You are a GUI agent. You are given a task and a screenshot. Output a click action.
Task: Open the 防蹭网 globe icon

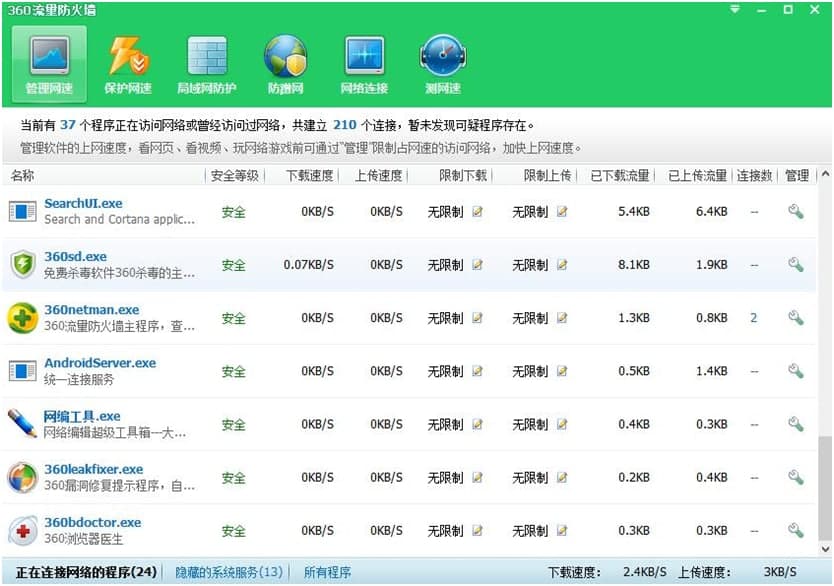click(x=285, y=64)
